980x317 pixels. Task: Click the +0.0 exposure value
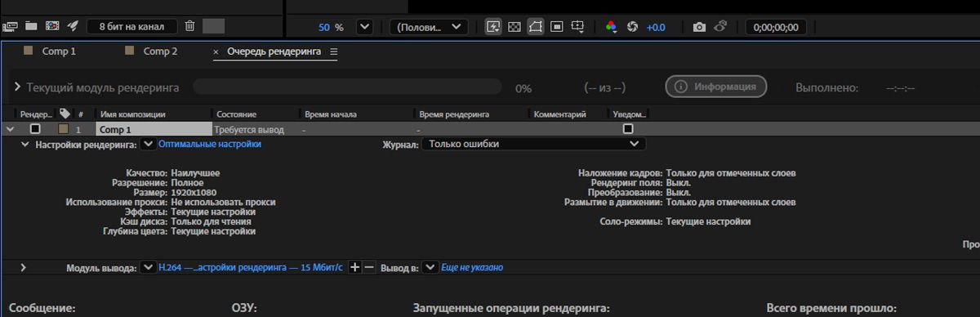click(656, 27)
